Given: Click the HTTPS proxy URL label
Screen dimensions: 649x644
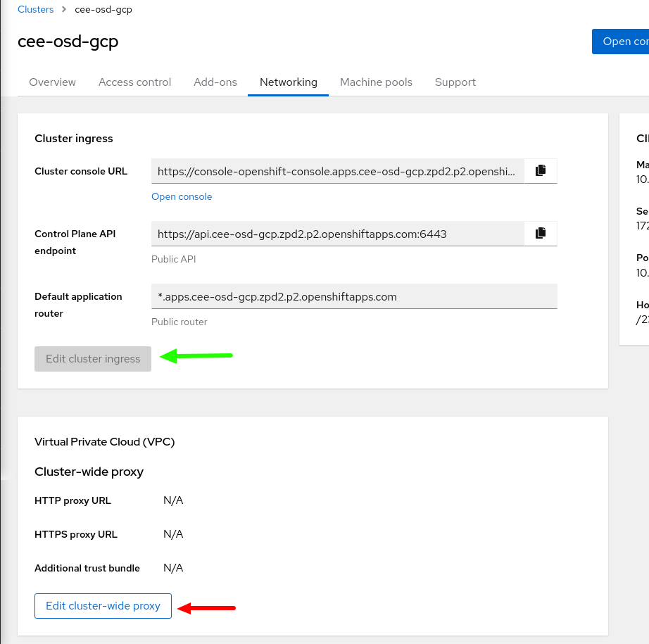Looking at the screenshot, I should coord(76,534).
